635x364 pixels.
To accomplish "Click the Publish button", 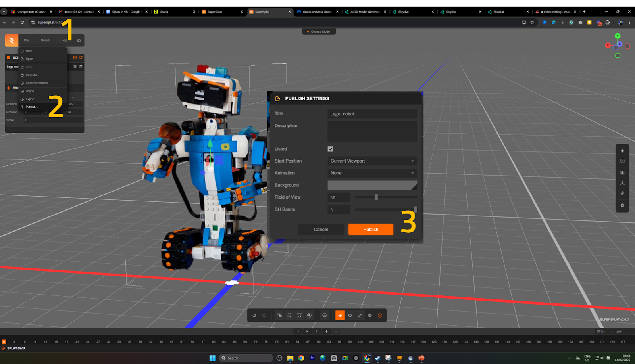I will [370, 229].
